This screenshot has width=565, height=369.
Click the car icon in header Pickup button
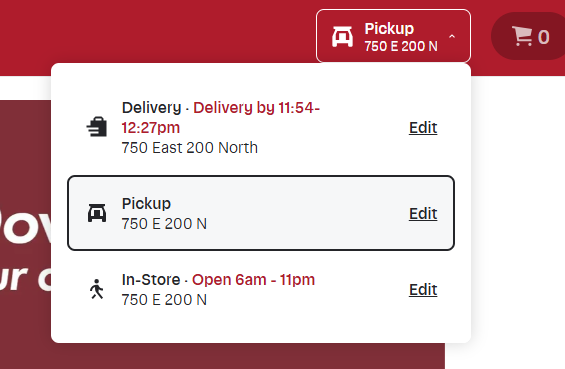click(342, 37)
